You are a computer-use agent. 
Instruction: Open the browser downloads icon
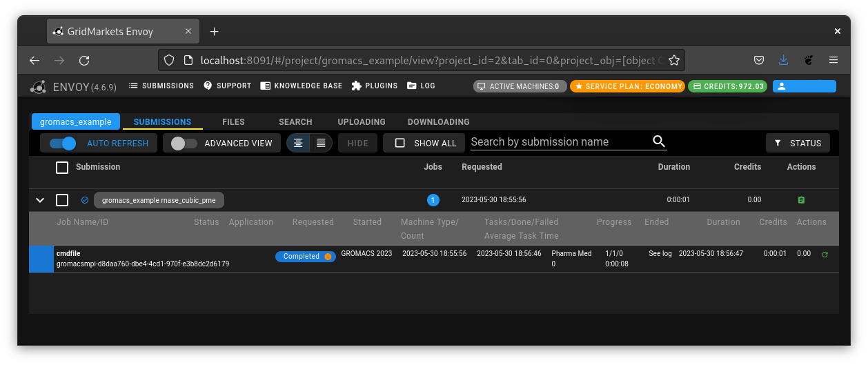point(783,61)
